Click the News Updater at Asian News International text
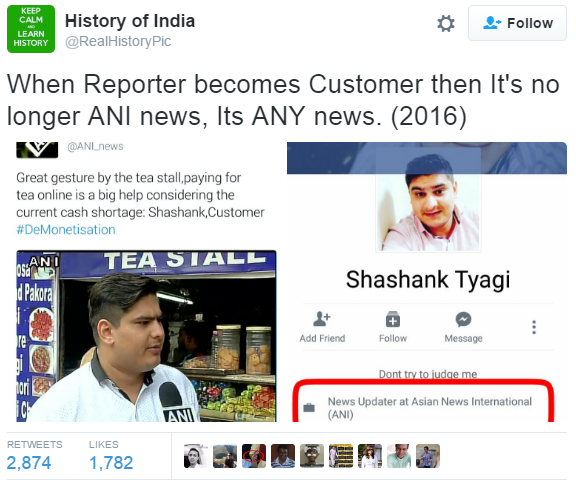Screen dimensions: 576x484 click(429, 408)
